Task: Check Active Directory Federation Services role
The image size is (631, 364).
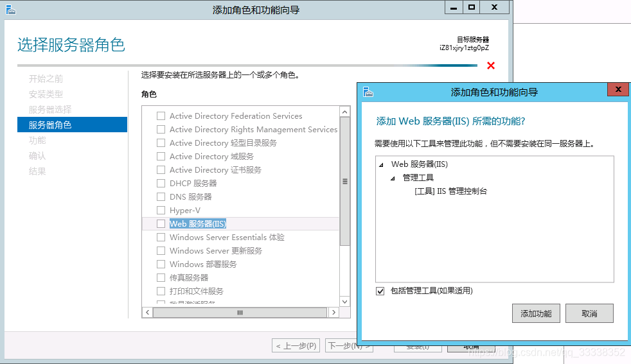Action: click(x=161, y=116)
